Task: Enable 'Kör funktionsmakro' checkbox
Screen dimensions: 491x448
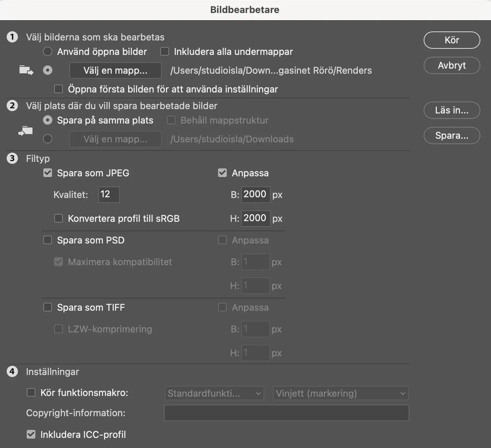Action: pos(31,393)
